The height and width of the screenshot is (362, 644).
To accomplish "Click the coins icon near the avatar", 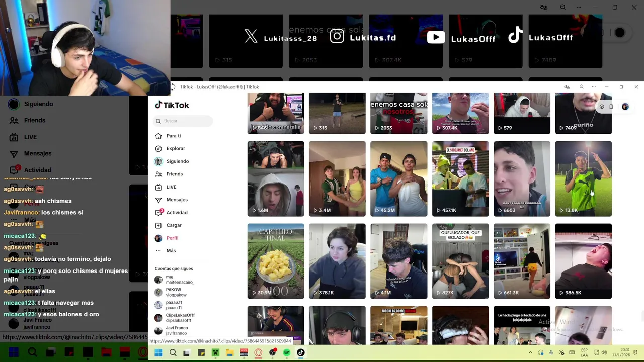I will [x=602, y=107].
